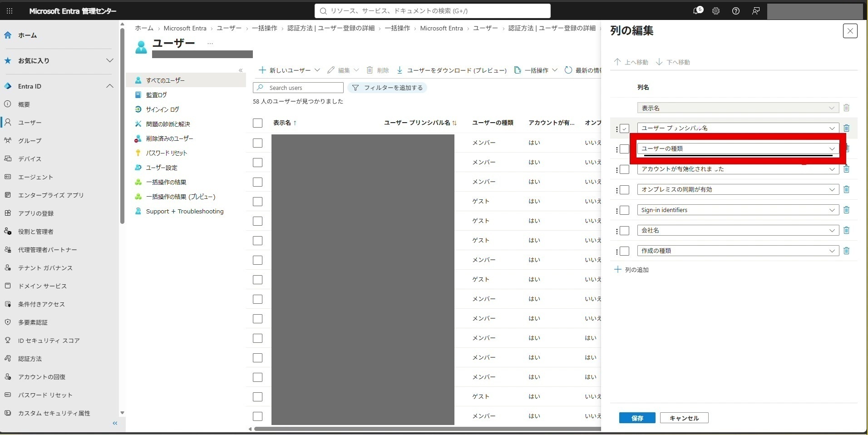Uncheck the ユーザー プリンシパル名 column checkbox
The image size is (868, 435).
click(x=625, y=129)
